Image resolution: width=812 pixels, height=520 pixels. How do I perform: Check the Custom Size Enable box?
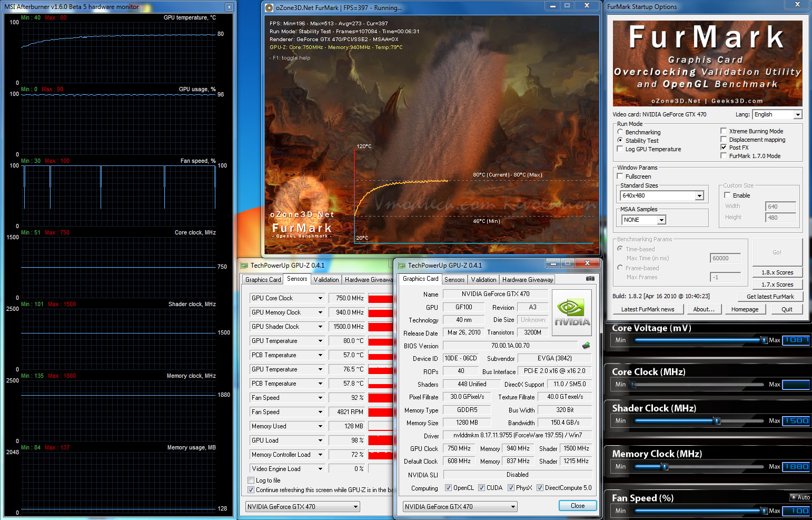727,195
